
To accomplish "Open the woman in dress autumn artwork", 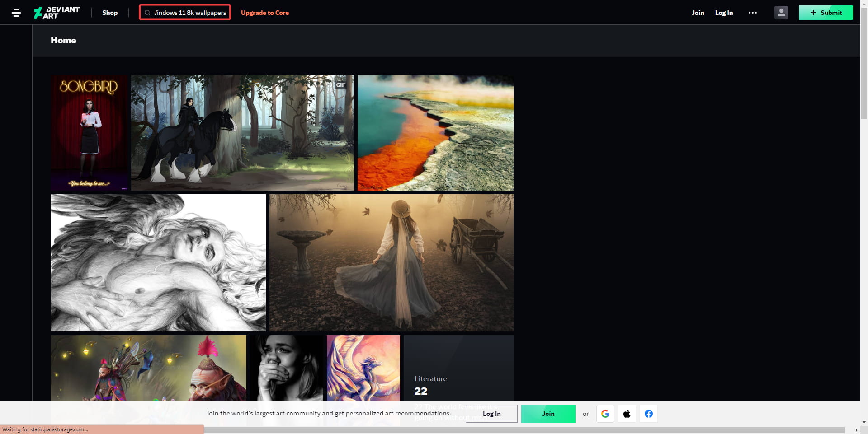I will coord(392,263).
